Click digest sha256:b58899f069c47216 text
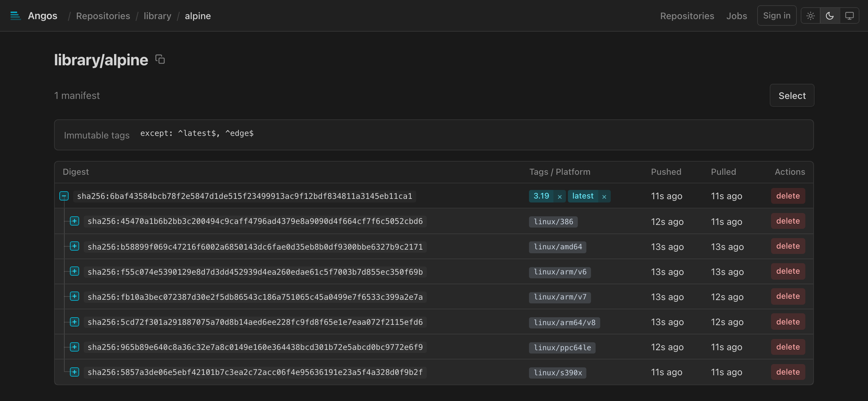Image resolution: width=868 pixels, height=401 pixels. [x=255, y=247]
